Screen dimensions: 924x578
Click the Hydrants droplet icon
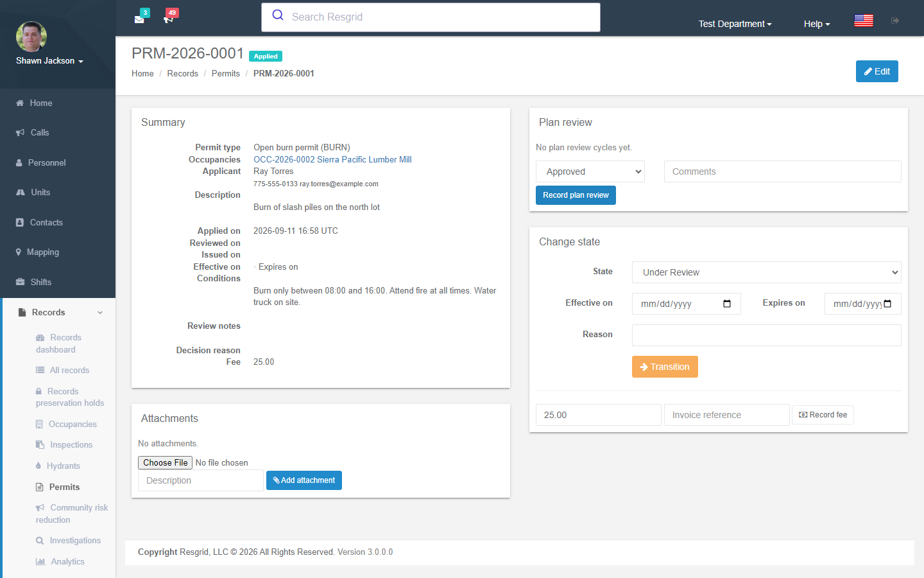pyautogui.click(x=38, y=466)
